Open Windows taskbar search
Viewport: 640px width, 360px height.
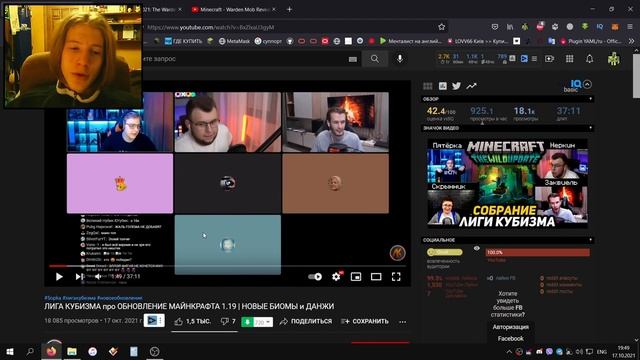click(x=30, y=351)
